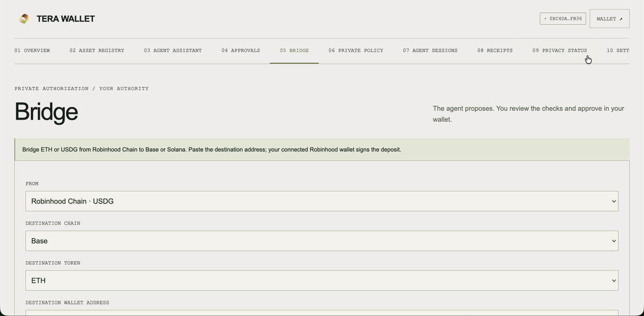The width and height of the screenshot is (644, 316).
Task: Click the Tera Wallet logo icon
Action: [24, 19]
